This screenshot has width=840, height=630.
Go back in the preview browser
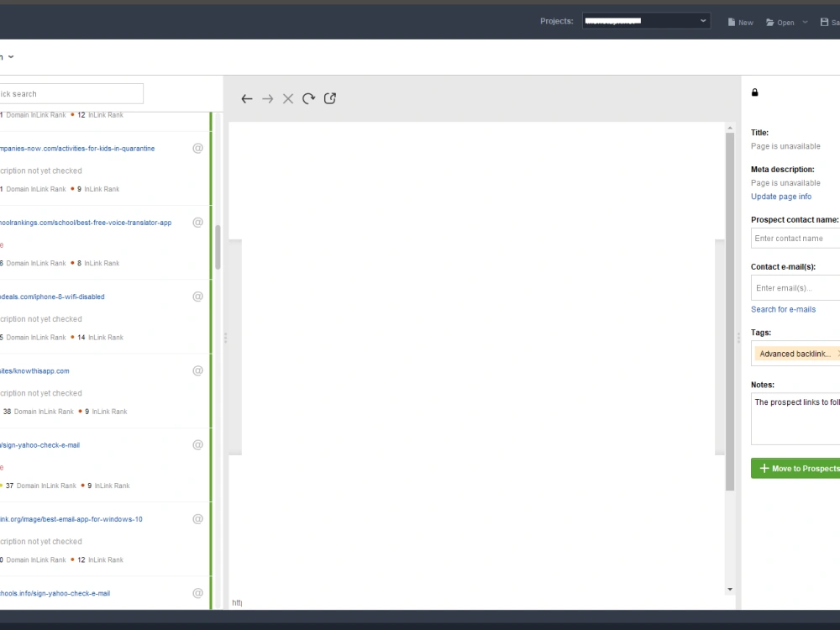pos(246,98)
